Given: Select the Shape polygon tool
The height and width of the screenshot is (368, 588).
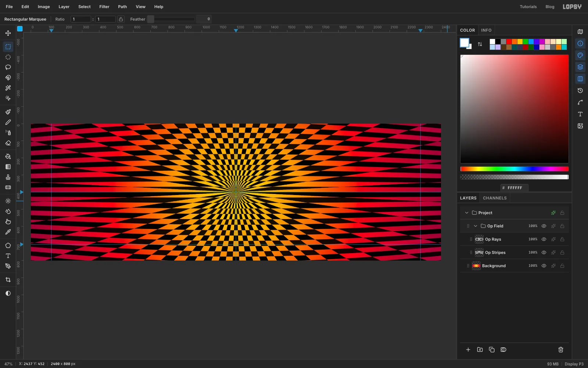Looking at the screenshot, I should [x=8, y=245].
